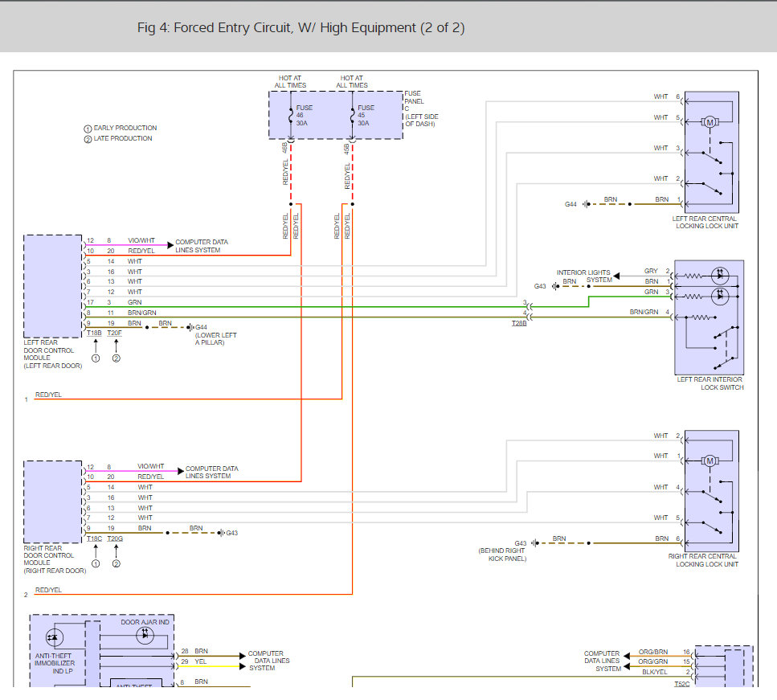The image size is (777, 700).
Task: Click 'HOT AT ALL TIMES' above Fuse 45
Action: tap(352, 82)
